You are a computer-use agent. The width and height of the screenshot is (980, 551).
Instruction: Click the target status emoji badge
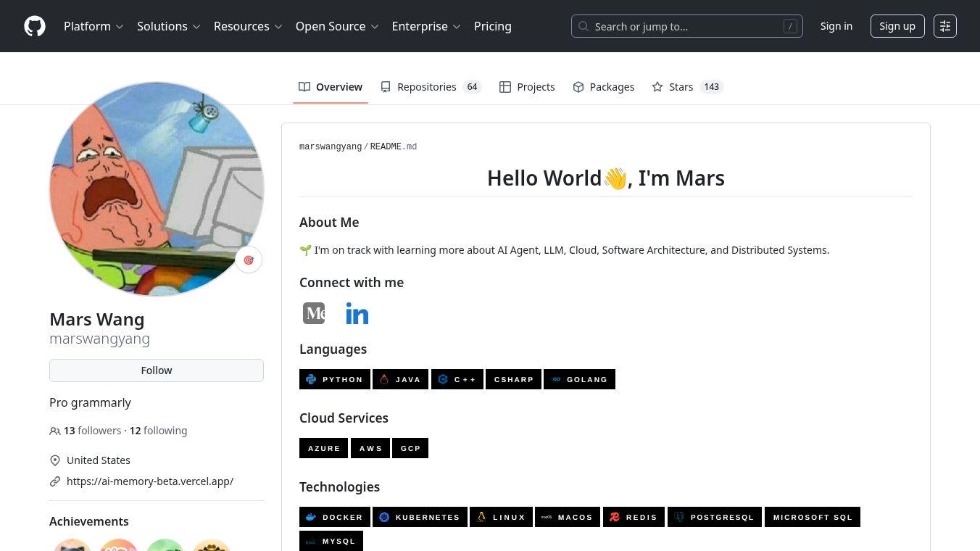click(249, 260)
